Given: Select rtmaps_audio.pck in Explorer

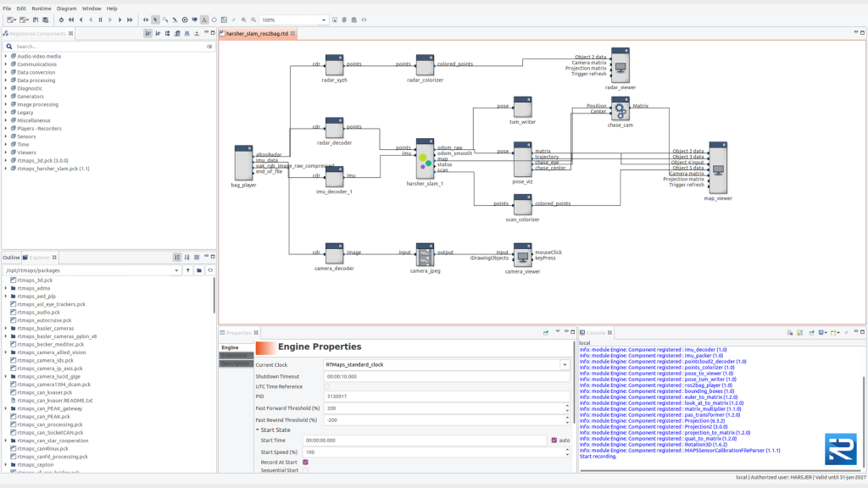Looking at the screenshot, I should pos(38,312).
